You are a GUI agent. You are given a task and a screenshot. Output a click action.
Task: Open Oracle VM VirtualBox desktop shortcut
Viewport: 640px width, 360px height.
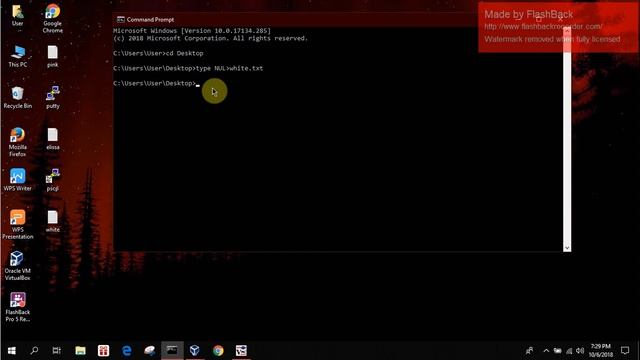pos(18,266)
